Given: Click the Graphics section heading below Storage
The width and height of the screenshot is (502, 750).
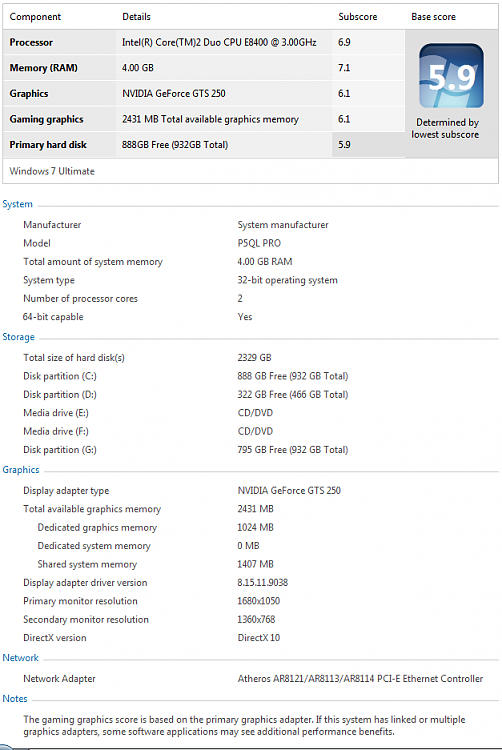Looking at the screenshot, I should click(x=21, y=470).
